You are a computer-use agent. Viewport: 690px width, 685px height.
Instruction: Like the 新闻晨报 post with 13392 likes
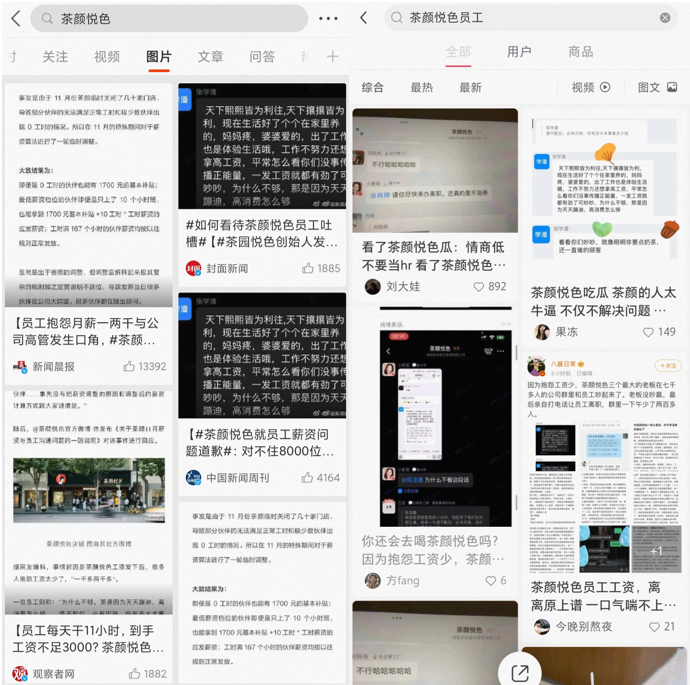click(x=128, y=366)
